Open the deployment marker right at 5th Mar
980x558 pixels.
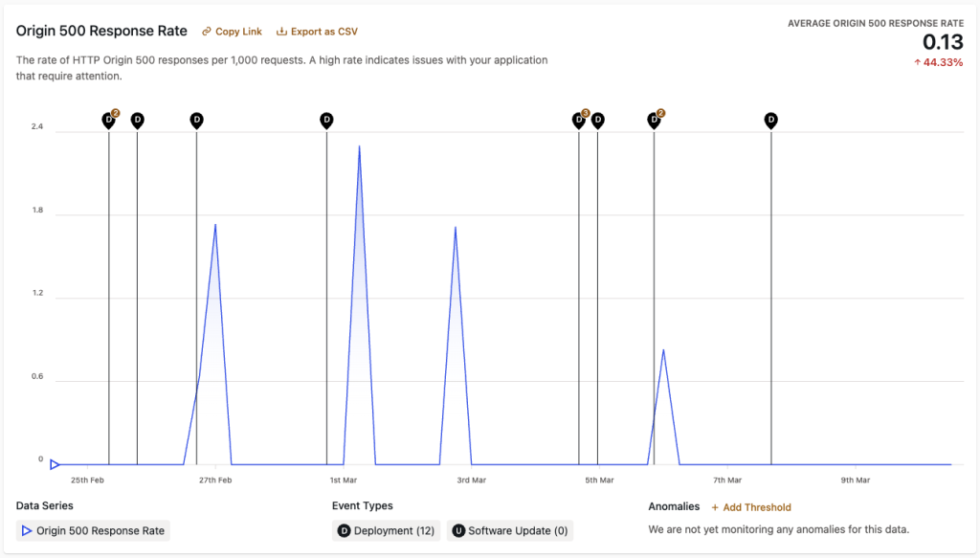click(x=597, y=121)
